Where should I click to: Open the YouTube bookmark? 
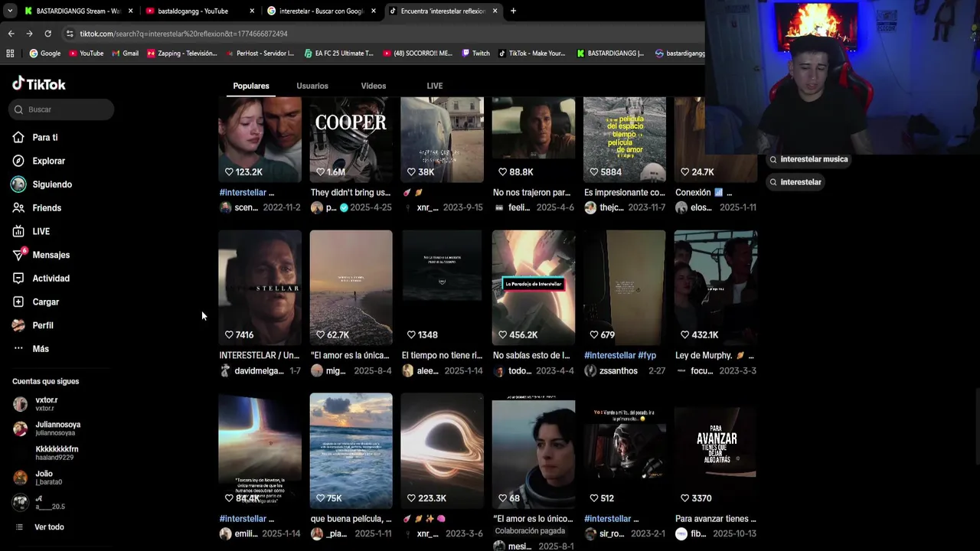click(x=86, y=54)
